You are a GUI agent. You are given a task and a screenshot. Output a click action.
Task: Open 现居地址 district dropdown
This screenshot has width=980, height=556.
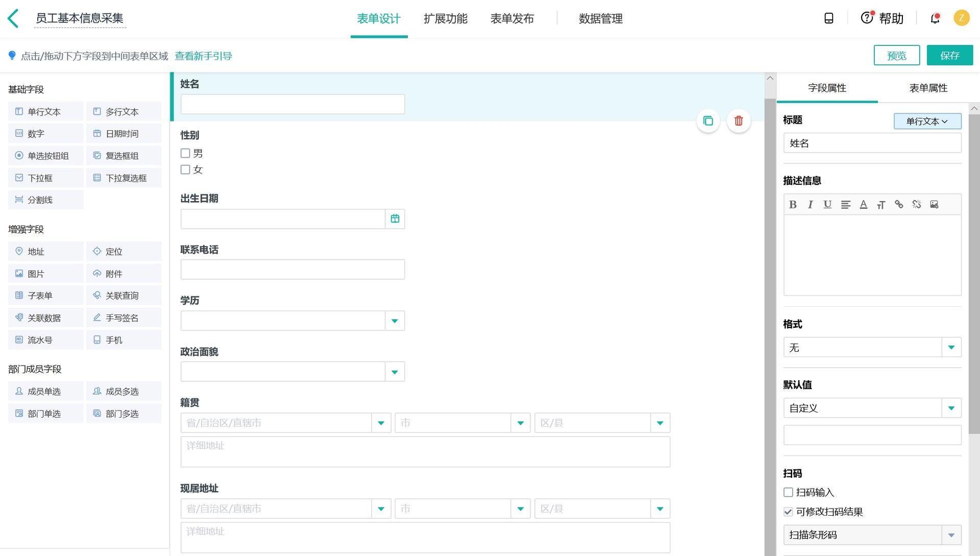660,509
